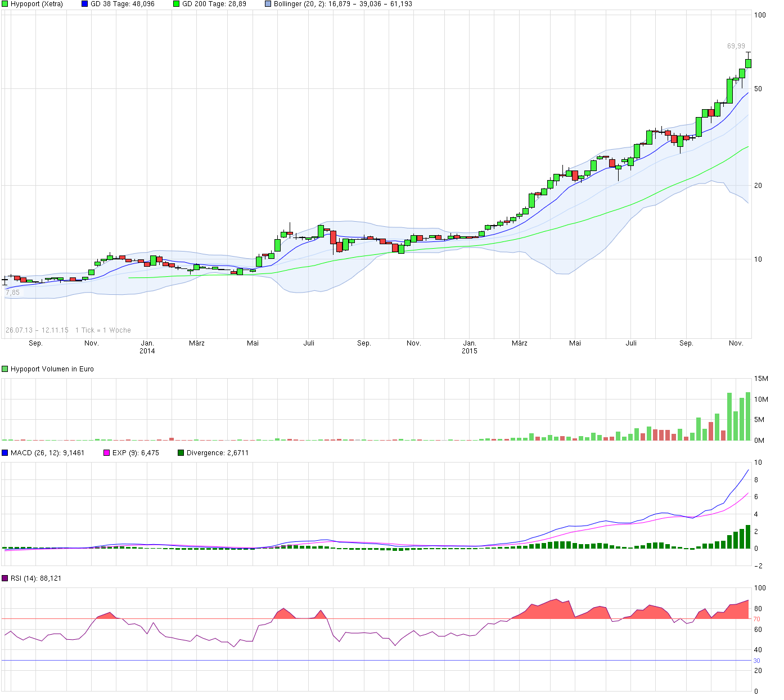
Task: Click the purple RSI legend swatch
Action: click(x=5, y=578)
